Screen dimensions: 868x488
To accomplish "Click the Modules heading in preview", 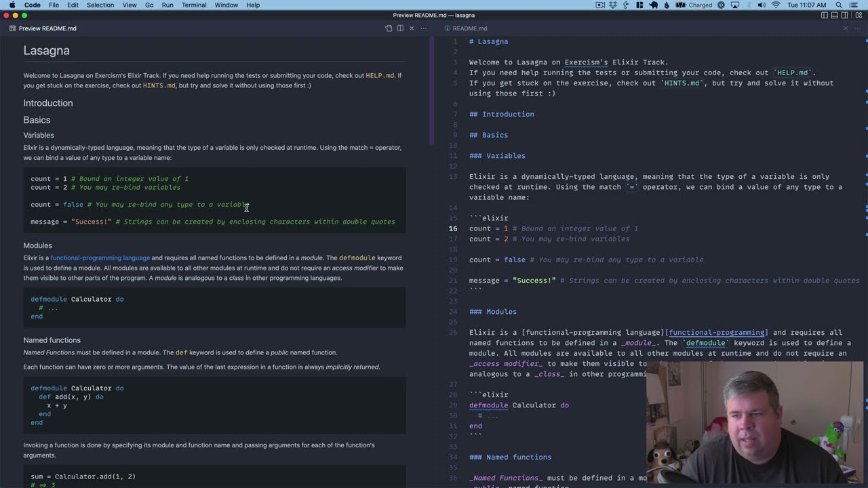I will 38,245.
